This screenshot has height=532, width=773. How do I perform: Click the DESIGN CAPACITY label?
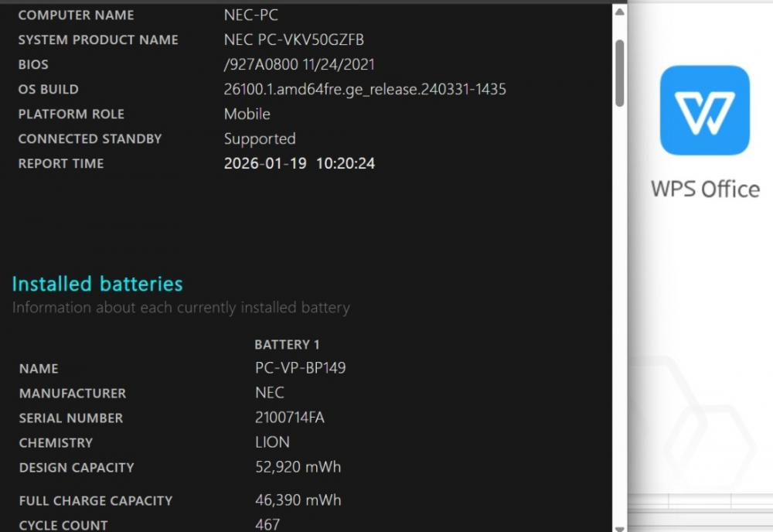pyautogui.click(x=77, y=467)
